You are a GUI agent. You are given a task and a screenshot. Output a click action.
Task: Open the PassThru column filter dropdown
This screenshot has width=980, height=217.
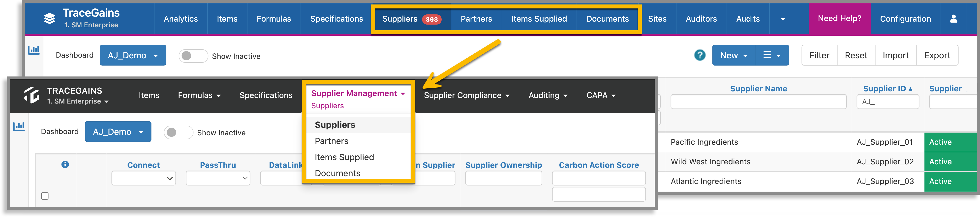click(218, 178)
